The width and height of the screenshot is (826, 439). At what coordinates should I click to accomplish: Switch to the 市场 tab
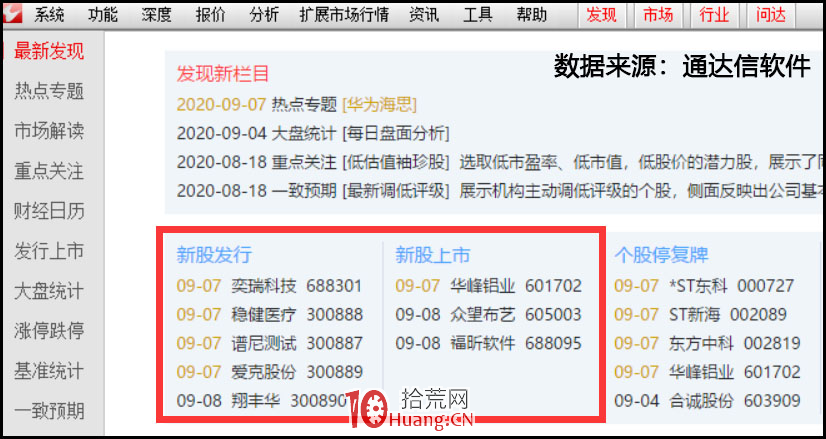click(x=658, y=15)
